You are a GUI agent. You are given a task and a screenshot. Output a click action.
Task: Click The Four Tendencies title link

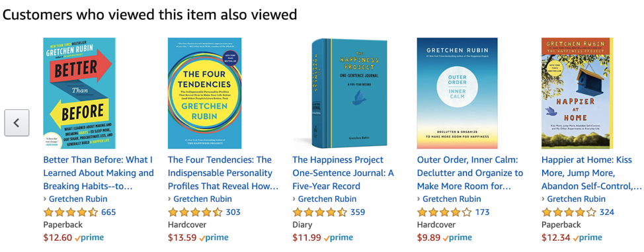tap(223, 173)
